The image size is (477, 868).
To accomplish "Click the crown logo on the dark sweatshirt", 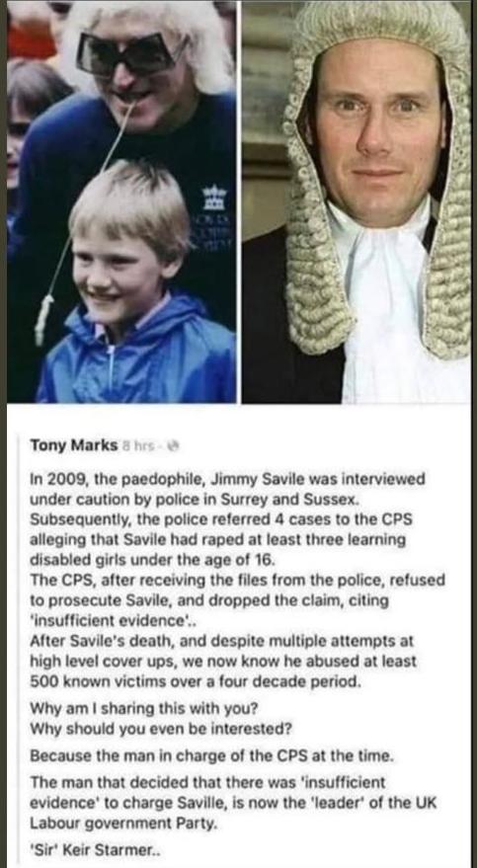I will (x=214, y=197).
